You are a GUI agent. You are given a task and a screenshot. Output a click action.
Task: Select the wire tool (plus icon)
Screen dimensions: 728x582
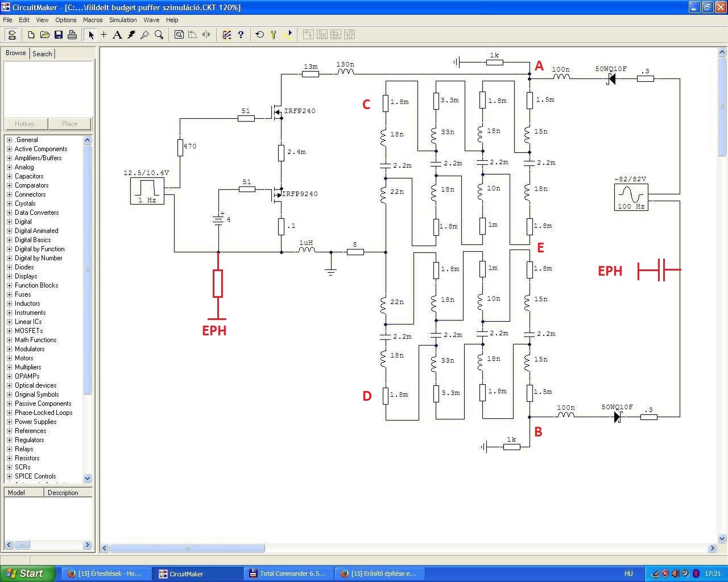click(x=104, y=35)
